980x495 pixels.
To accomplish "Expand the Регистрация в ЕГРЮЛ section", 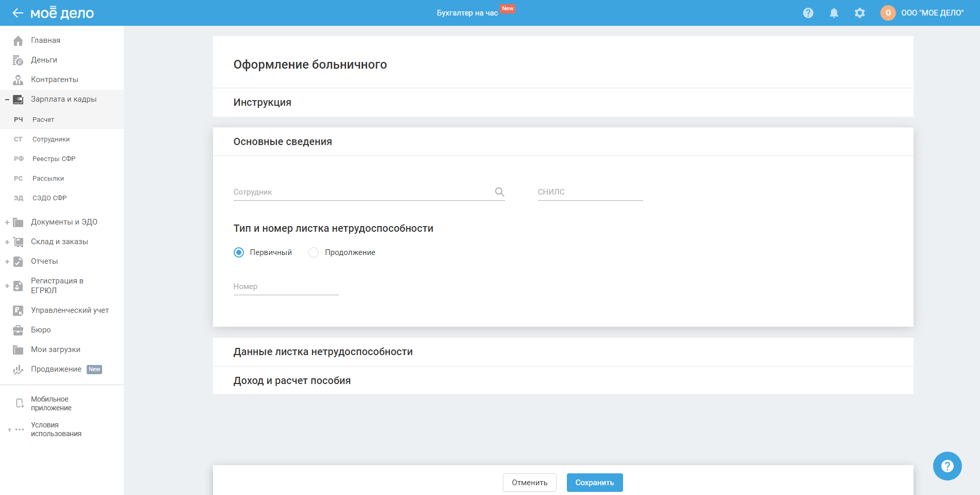I will click(7, 286).
